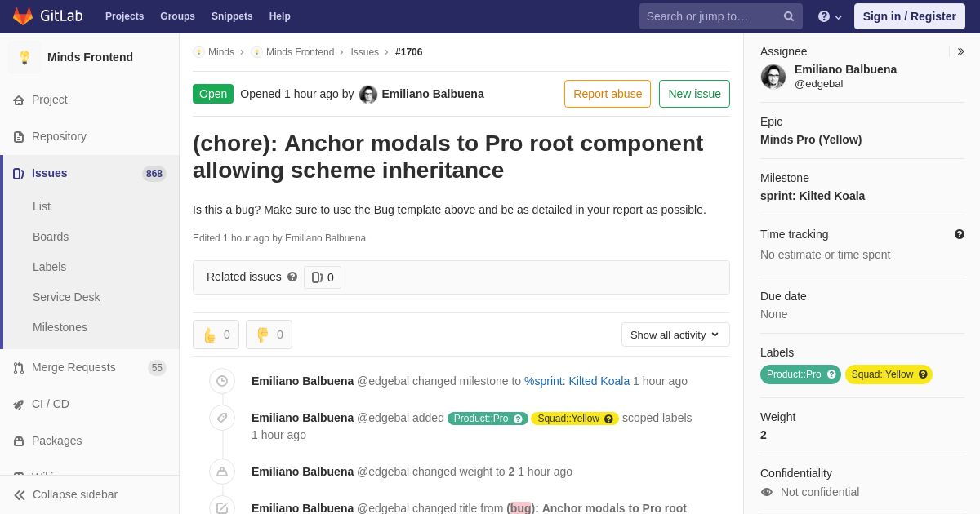Open the issues List sidebar item
The height and width of the screenshot is (514, 980).
pos(42,206)
